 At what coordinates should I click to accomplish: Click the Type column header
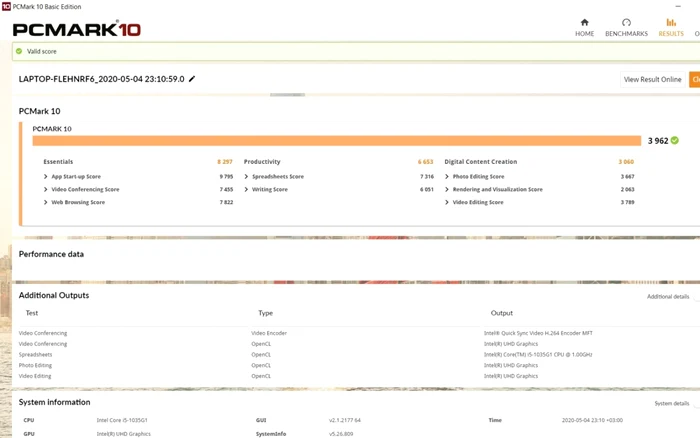[266, 313]
